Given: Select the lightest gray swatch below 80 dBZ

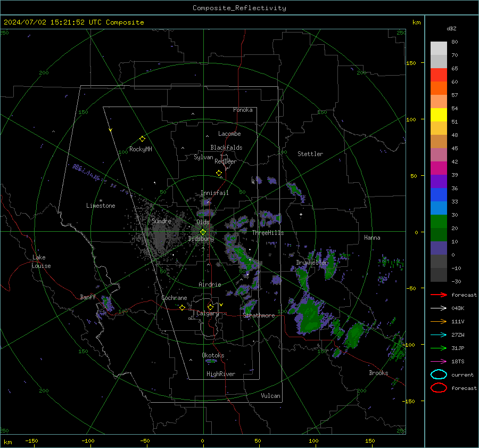Looking at the screenshot, I should click(439, 48).
